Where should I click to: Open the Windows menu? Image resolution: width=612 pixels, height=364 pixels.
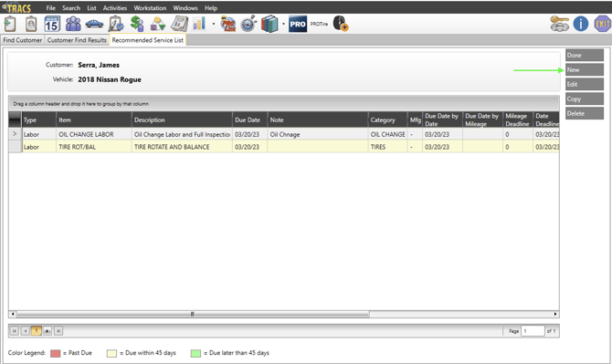tap(185, 8)
